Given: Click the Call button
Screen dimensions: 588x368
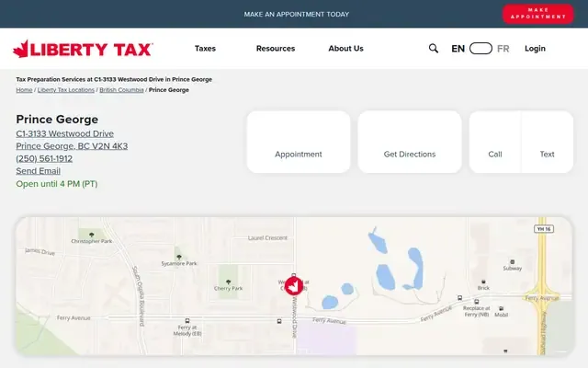Looking at the screenshot, I should [495, 142].
